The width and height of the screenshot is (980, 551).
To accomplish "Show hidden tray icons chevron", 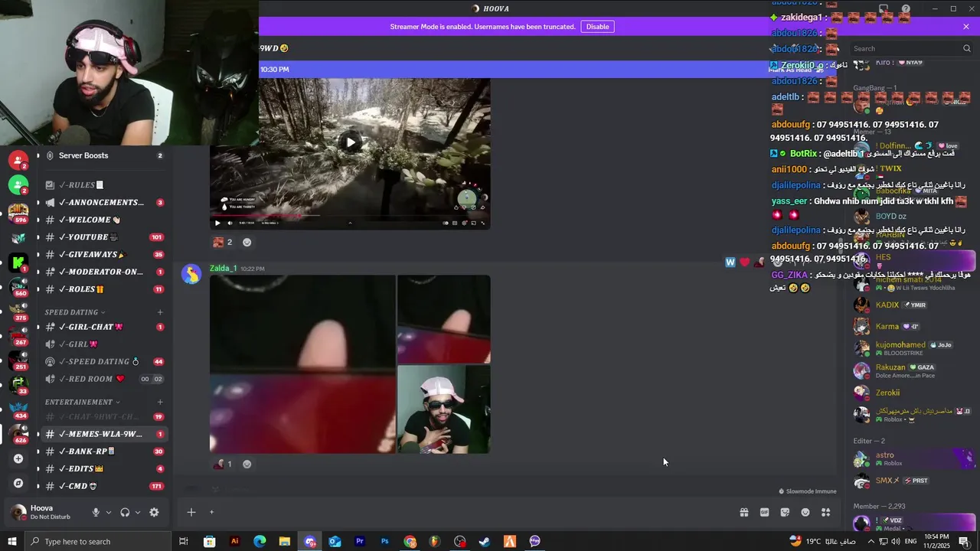I will [871, 542].
